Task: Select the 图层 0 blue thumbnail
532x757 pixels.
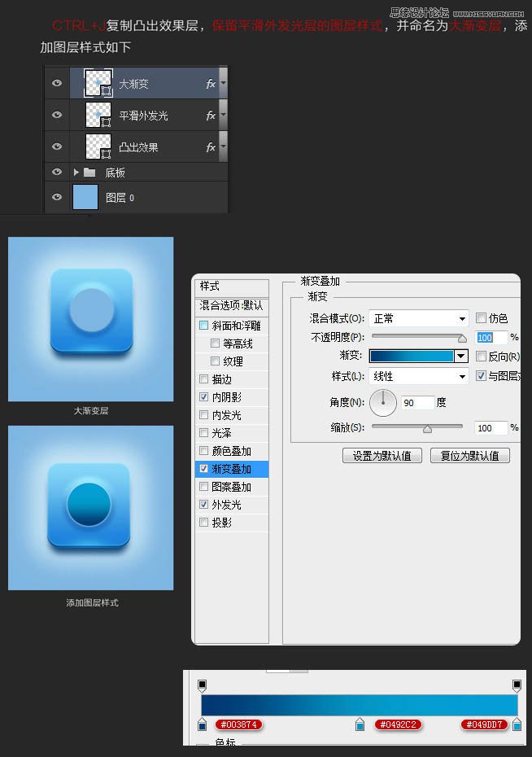Action: (85, 197)
